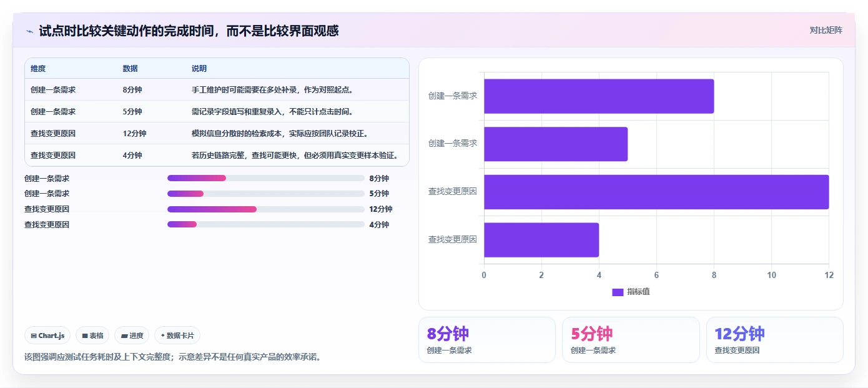Click the table description starting 需记录字段填写
The image size is (868, 388).
click(x=273, y=112)
